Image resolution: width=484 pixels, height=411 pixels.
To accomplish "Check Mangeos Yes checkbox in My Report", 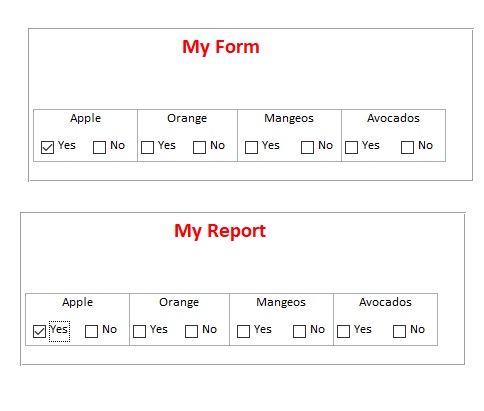I will click(243, 331).
